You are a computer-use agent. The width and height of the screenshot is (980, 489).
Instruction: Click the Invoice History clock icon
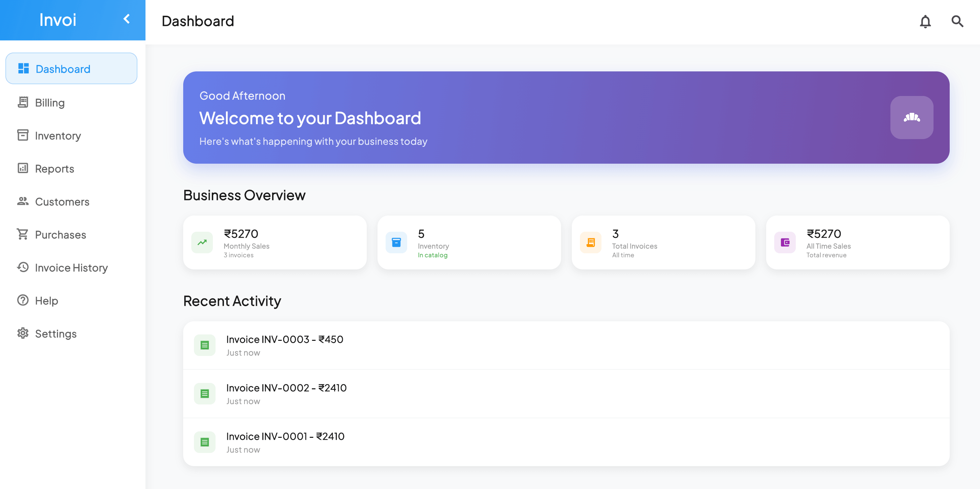(x=23, y=267)
